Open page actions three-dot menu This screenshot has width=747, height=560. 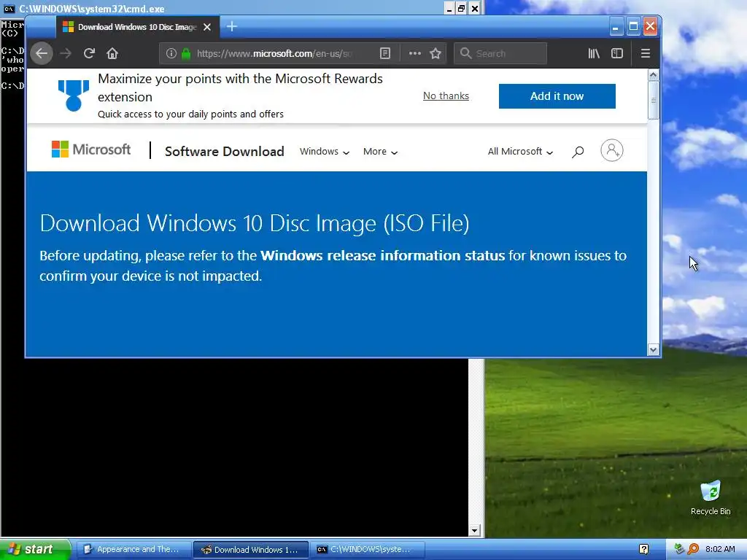[415, 53]
